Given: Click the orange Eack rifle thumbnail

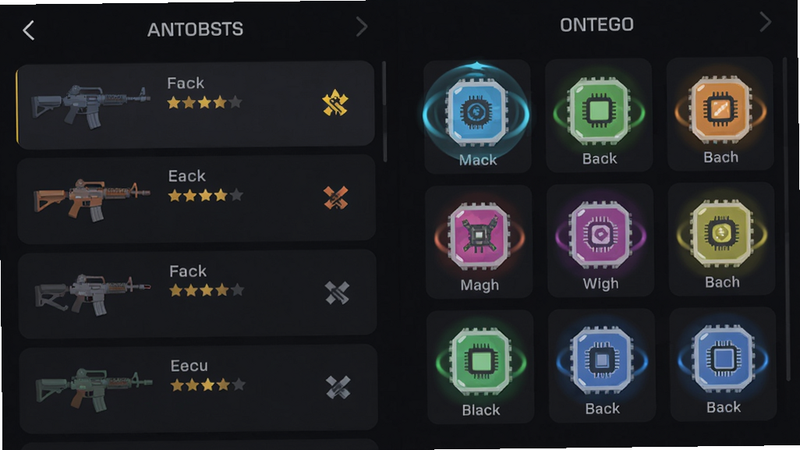Looking at the screenshot, I should [92, 199].
